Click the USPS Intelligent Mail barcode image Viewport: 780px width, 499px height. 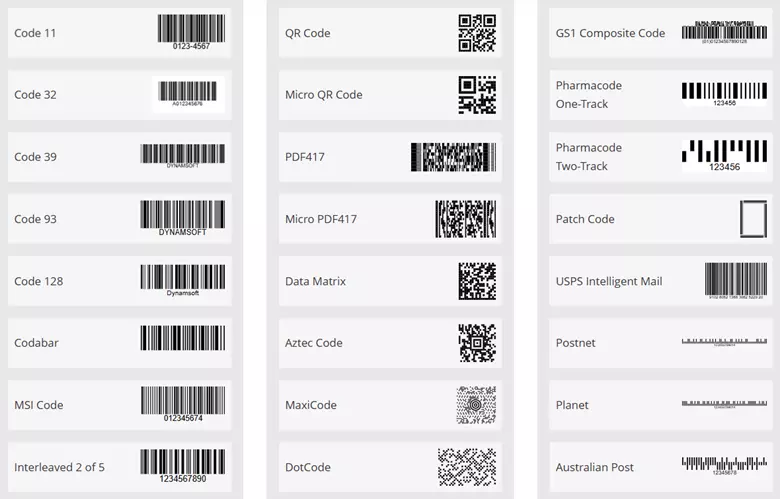(736, 281)
